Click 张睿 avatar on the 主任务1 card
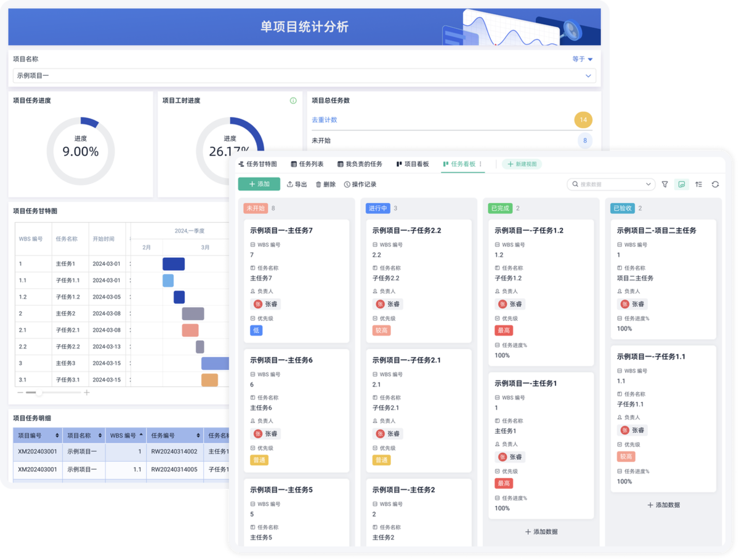 [503, 457]
